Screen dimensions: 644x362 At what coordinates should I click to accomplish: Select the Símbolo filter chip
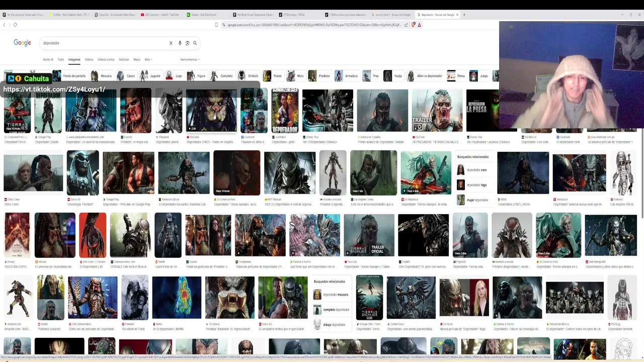pos(249,76)
